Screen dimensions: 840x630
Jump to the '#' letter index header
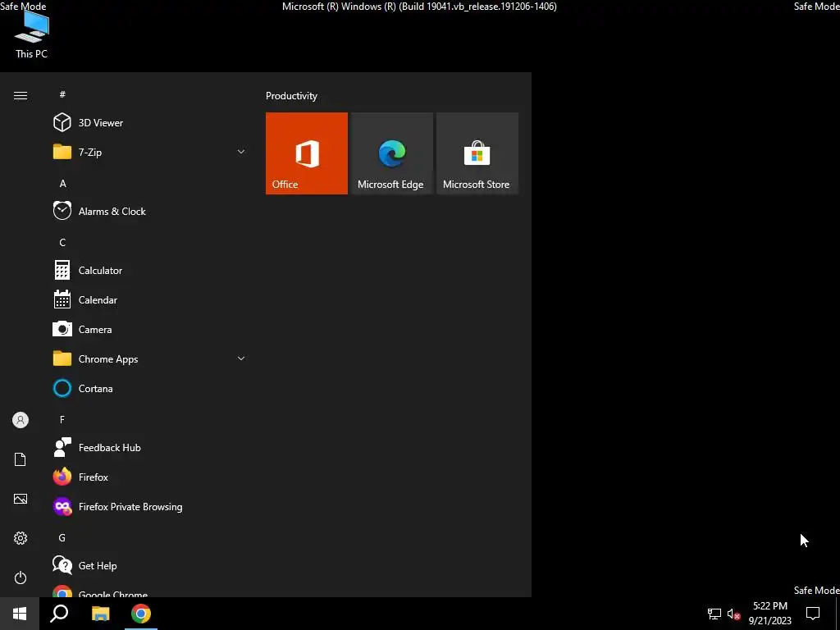62,94
